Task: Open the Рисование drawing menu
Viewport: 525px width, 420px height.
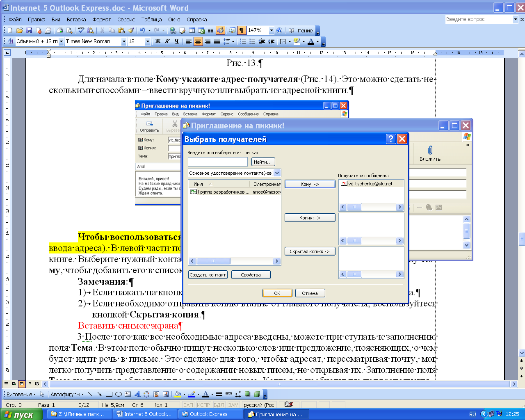Action: click(21, 394)
